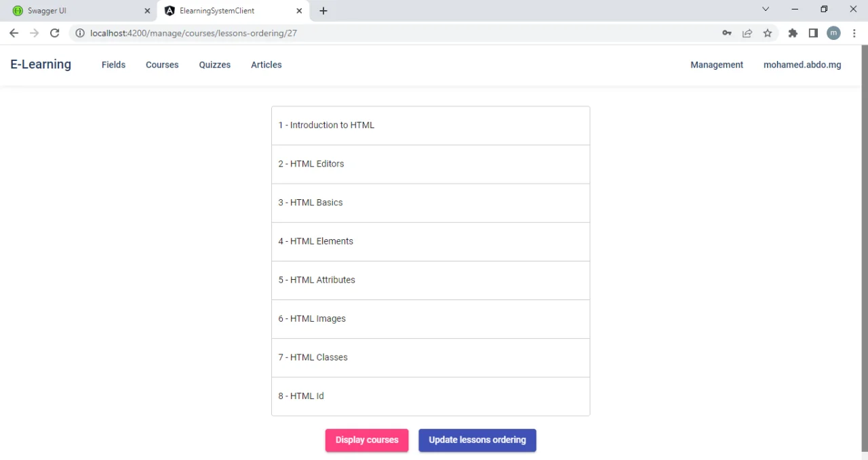
Task: Select lesson 5 - HTML Attributes
Action: coord(431,280)
